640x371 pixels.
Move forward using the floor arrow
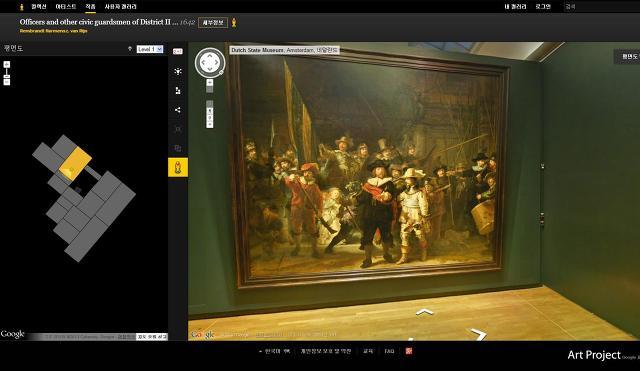click(424, 312)
